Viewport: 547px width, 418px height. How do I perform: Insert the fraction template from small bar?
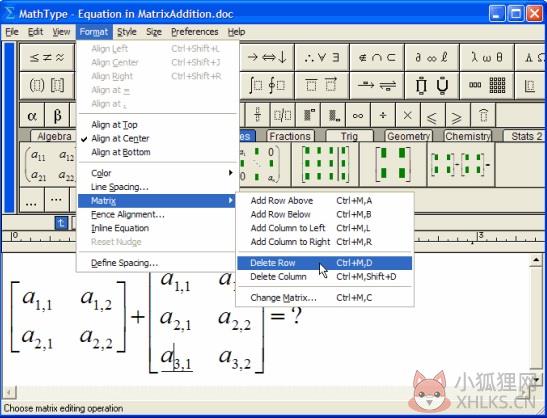257,115
